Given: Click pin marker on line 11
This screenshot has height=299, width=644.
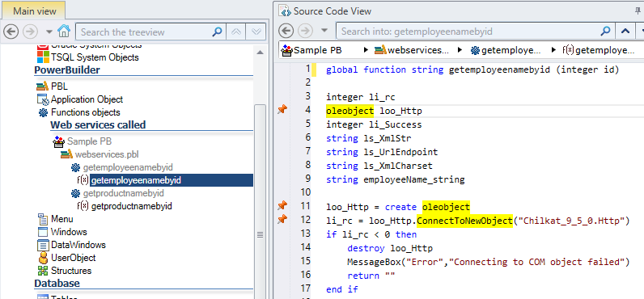Looking at the screenshot, I should point(282,205).
